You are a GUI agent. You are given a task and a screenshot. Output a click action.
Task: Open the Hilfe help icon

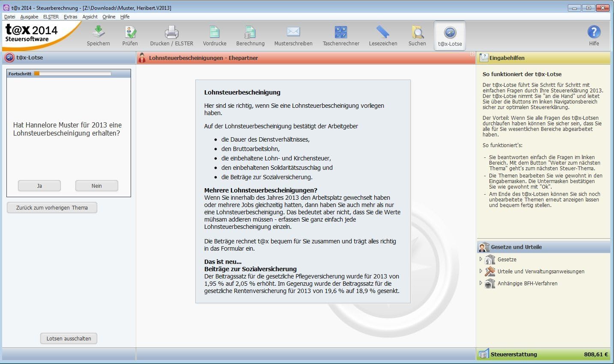click(594, 33)
